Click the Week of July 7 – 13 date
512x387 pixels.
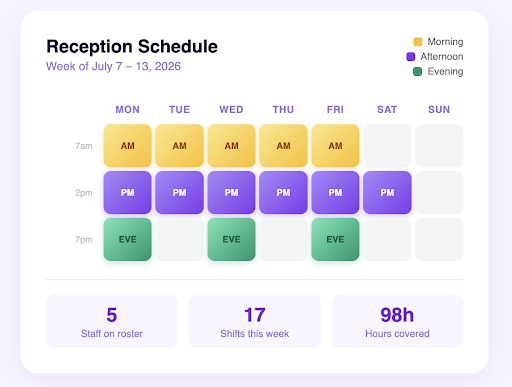pyautogui.click(x=113, y=66)
